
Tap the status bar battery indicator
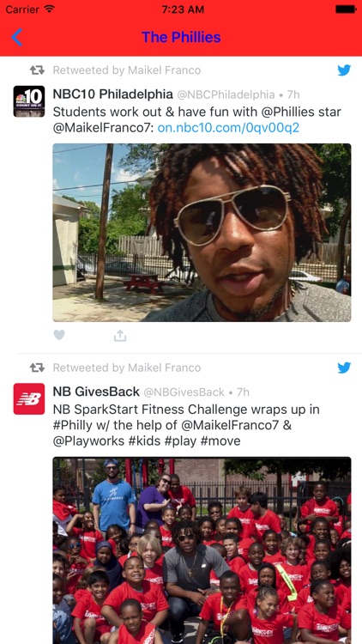click(346, 9)
